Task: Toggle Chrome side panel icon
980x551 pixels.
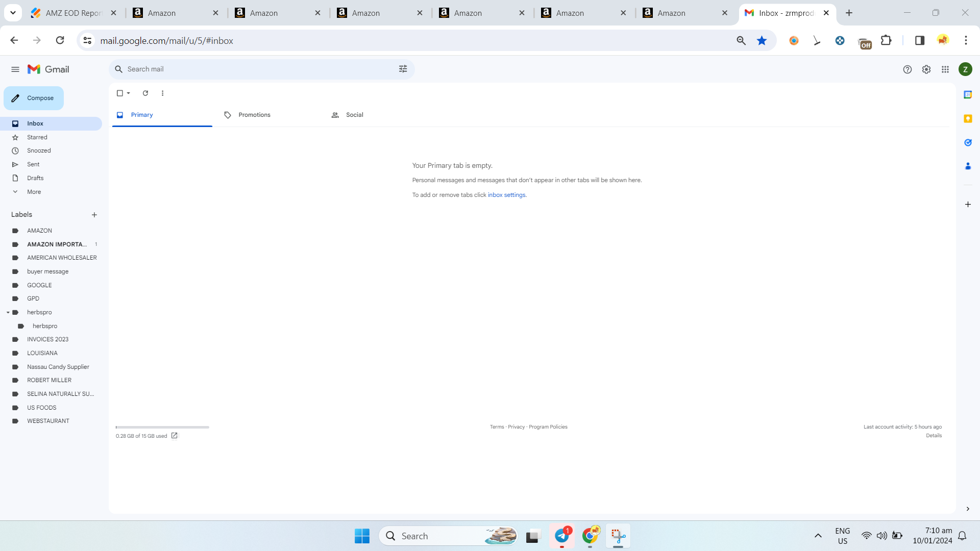Action: [920, 40]
